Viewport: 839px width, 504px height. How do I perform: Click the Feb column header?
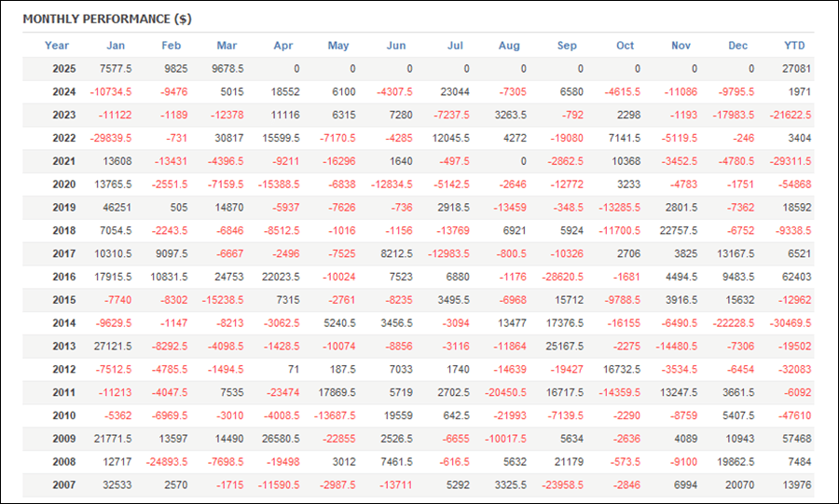coord(172,46)
